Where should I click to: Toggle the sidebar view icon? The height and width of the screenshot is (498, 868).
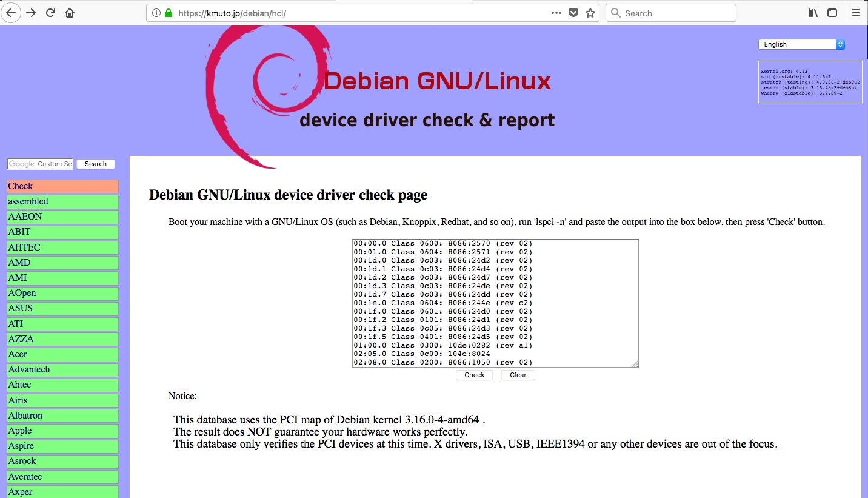[x=832, y=13]
